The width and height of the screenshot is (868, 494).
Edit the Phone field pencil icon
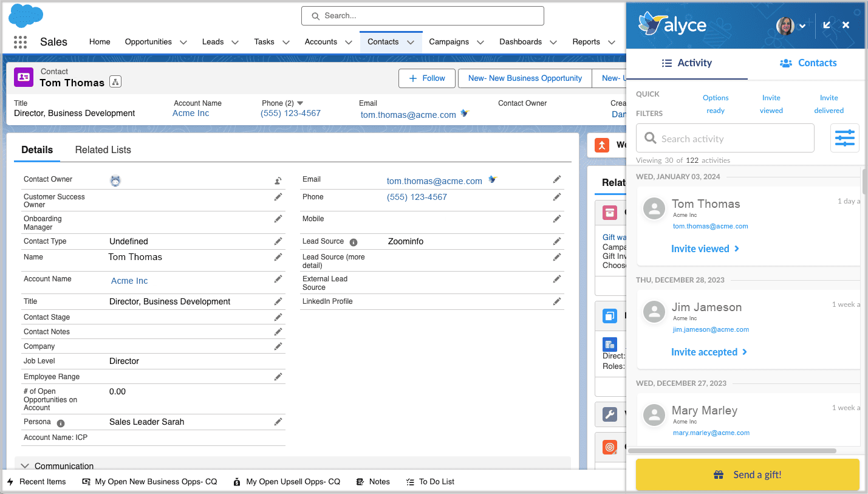pyautogui.click(x=556, y=197)
